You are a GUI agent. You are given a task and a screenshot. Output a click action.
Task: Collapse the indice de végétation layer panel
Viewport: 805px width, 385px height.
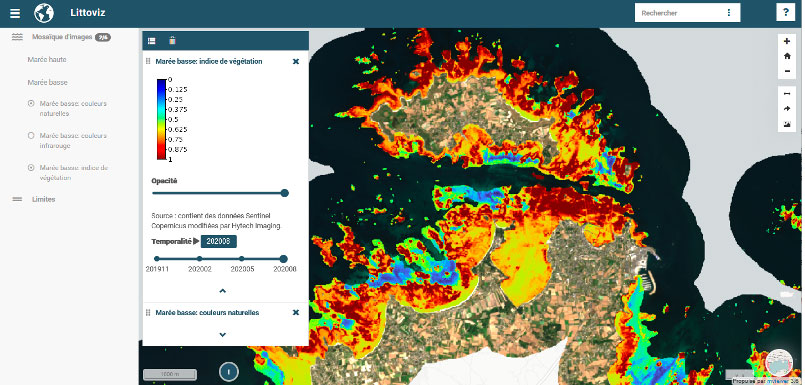click(x=223, y=291)
